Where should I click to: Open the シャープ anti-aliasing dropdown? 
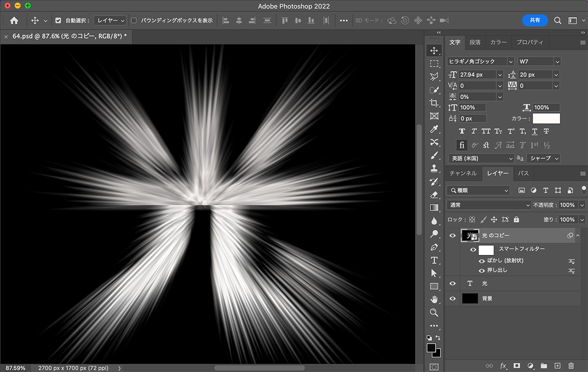coord(543,158)
